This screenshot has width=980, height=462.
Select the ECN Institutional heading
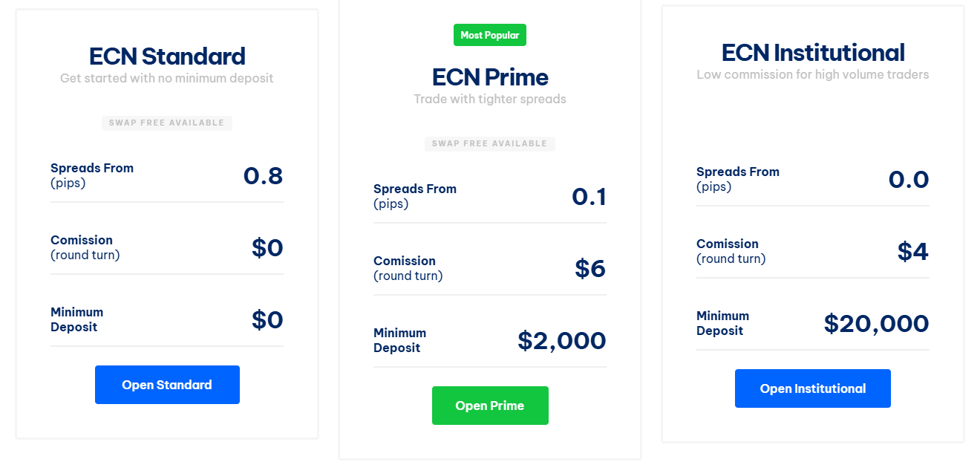click(813, 53)
